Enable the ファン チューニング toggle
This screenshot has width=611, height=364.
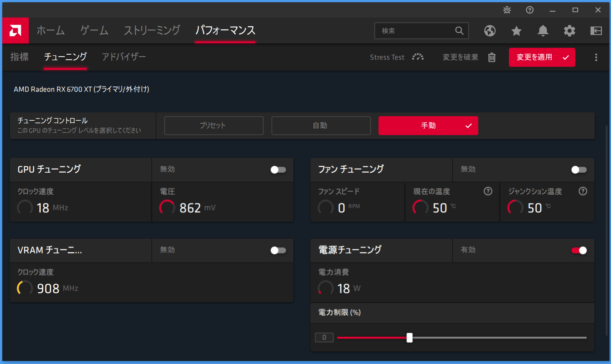[x=579, y=170]
